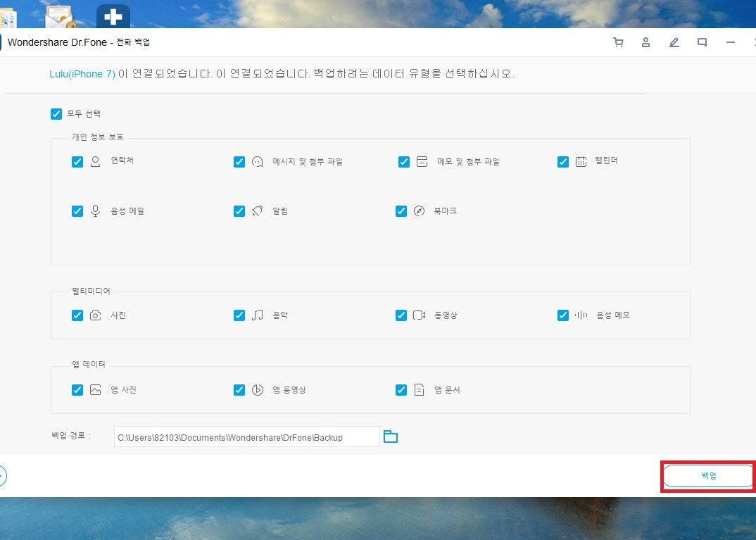This screenshot has width=756, height=540.
Task: Open the shopping cart icon
Action: coord(618,42)
